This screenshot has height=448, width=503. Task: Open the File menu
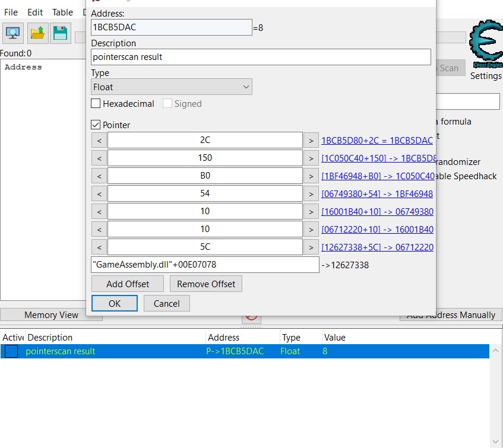tap(10, 12)
